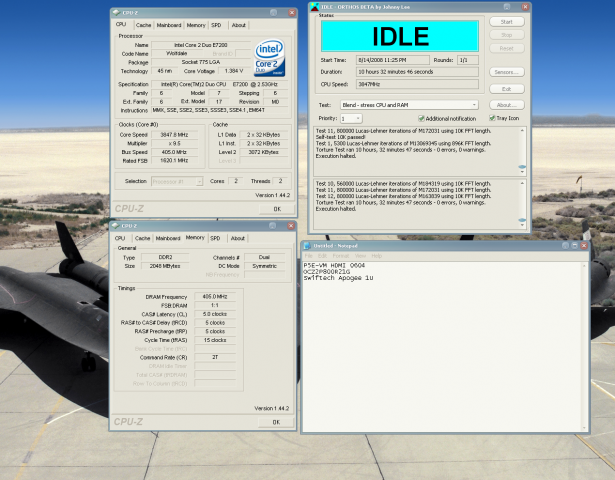
Task: Click the IDLE status banner
Action: tap(400, 36)
